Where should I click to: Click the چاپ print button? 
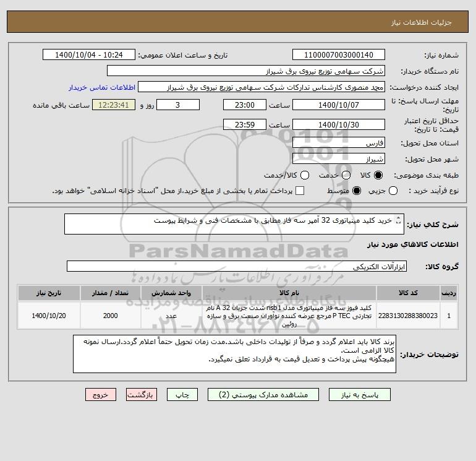(x=182, y=395)
